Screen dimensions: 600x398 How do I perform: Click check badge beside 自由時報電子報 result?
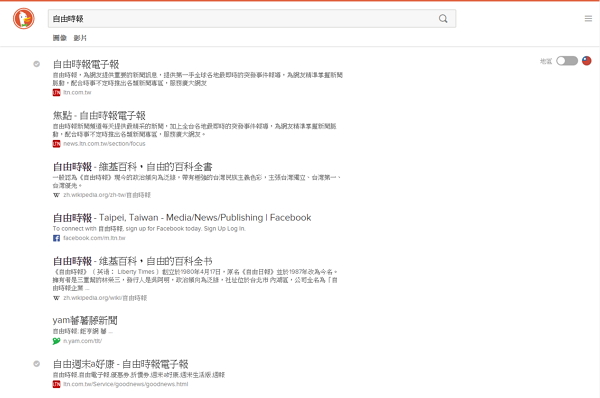coord(36,64)
